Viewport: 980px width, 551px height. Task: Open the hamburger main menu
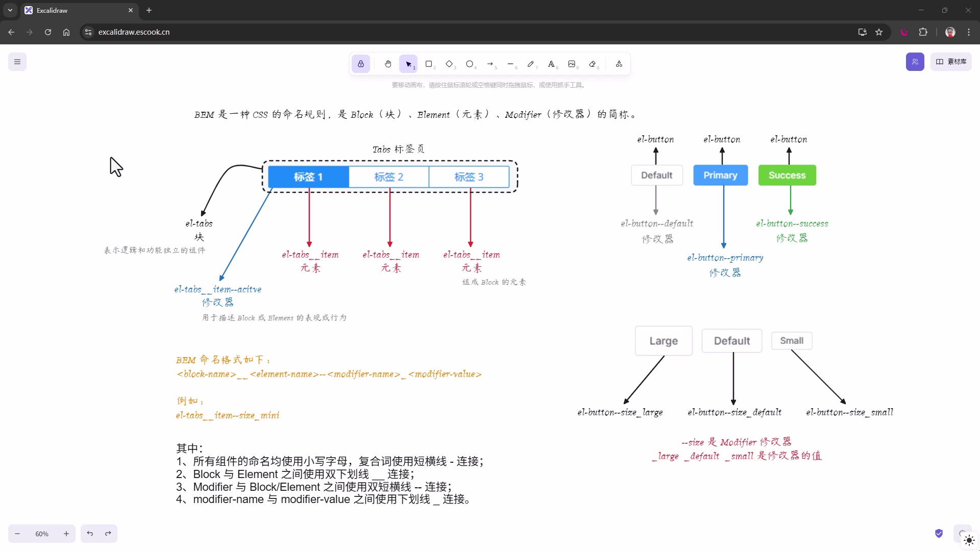[x=17, y=62]
